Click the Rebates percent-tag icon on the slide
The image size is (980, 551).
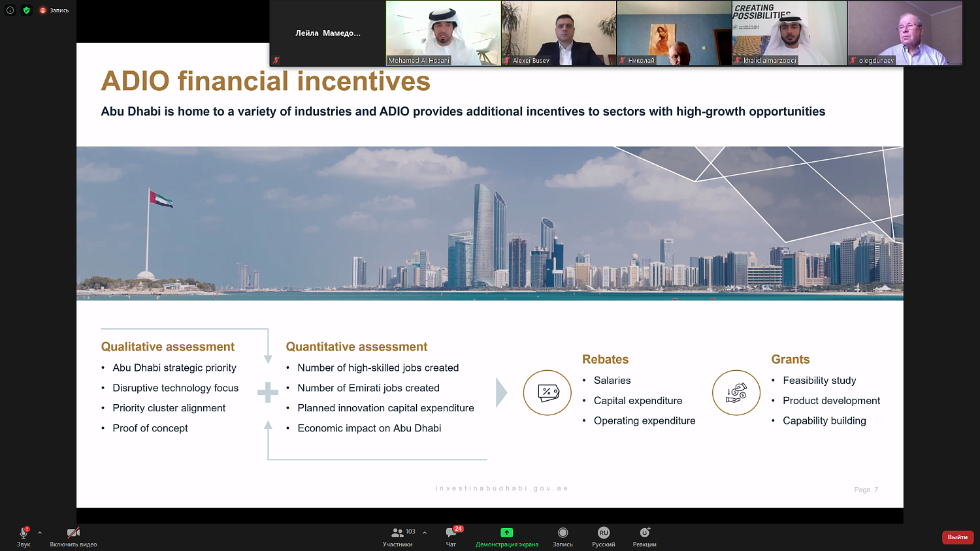tap(547, 392)
